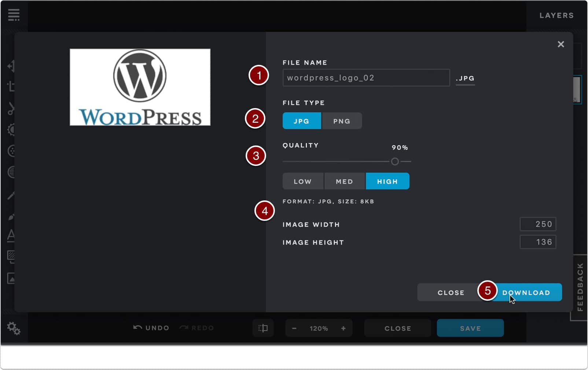The height and width of the screenshot is (370, 588).
Task: Set quality preset to MED
Action: 345,181
